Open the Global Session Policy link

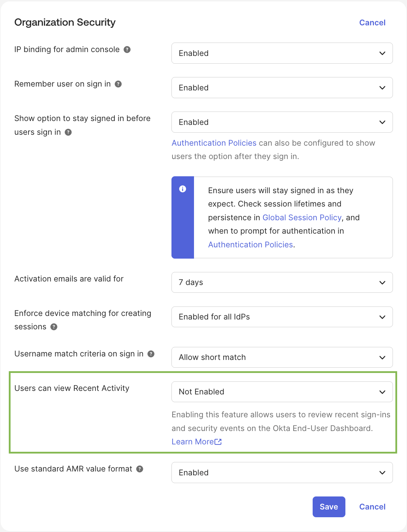tap(302, 217)
